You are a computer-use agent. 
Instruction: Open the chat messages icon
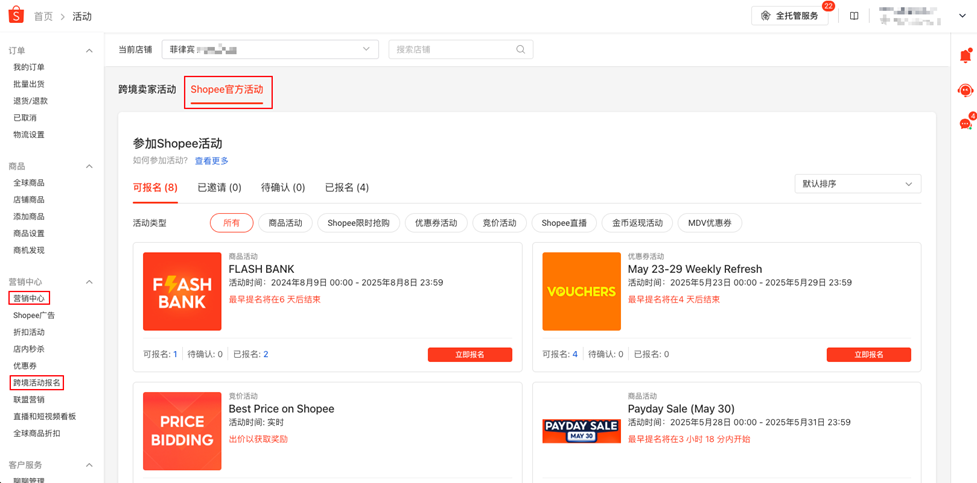click(x=965, y=123)
